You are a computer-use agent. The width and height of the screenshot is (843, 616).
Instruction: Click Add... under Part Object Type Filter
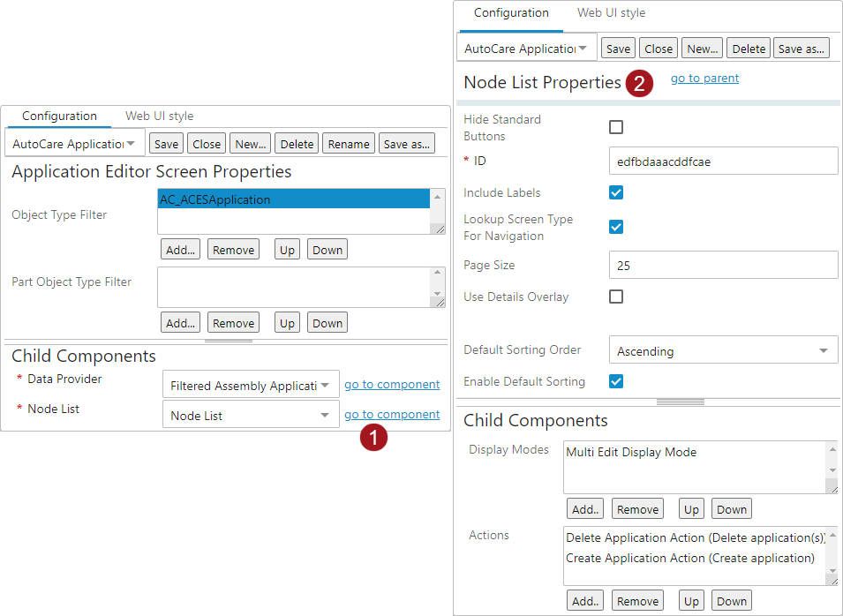pos(180,322)
